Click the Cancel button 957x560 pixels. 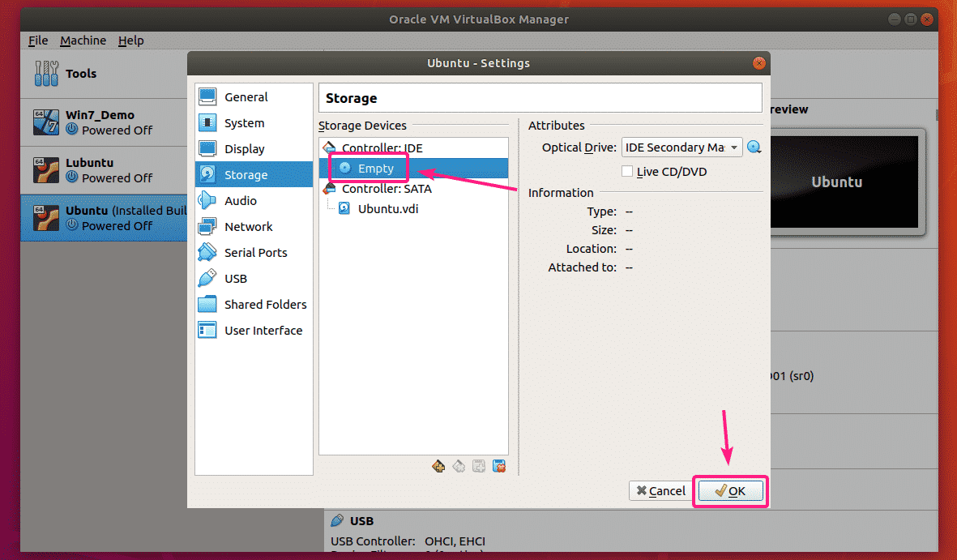click(x=661, y=491)
